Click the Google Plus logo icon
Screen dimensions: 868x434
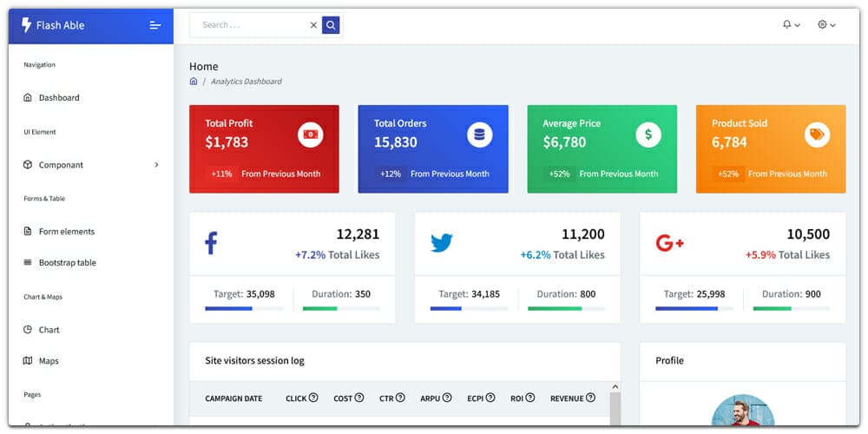coord(670,243)
